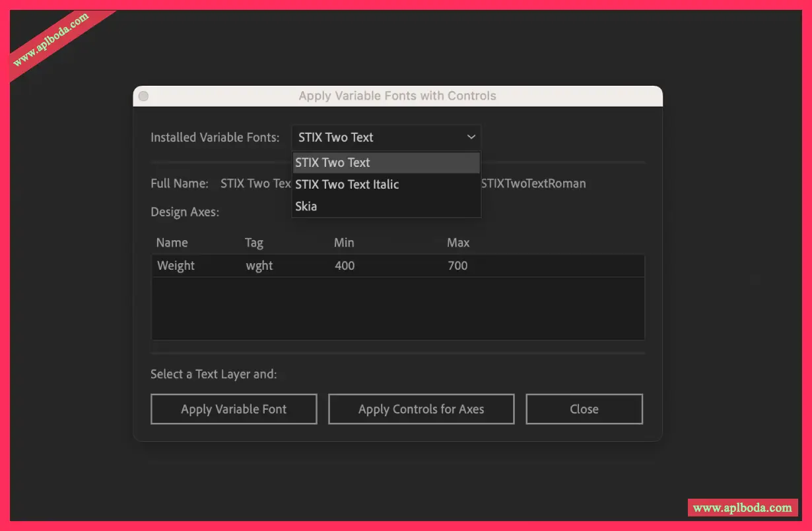This screenshot has height=531, width=812.
Task: Click the dialog title Apply Variable Fonts with Controls
Action: click(397, 96)
